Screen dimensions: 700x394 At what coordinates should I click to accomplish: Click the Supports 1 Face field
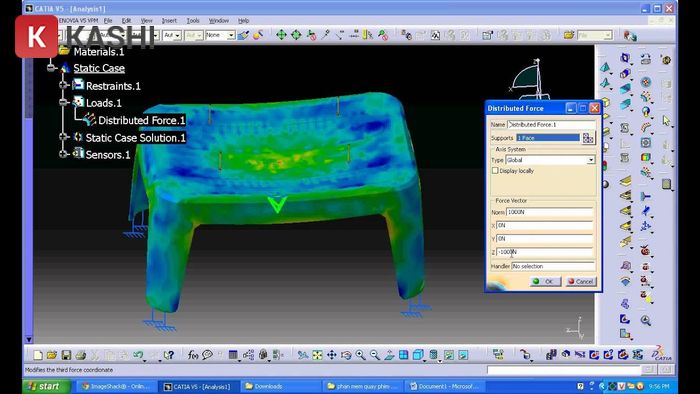coord(548,138)
